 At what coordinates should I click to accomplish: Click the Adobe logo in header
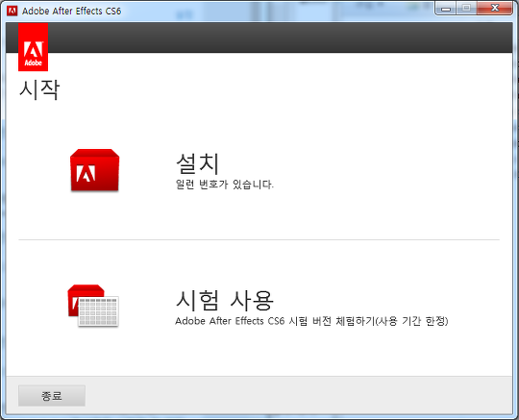point(33,47)
